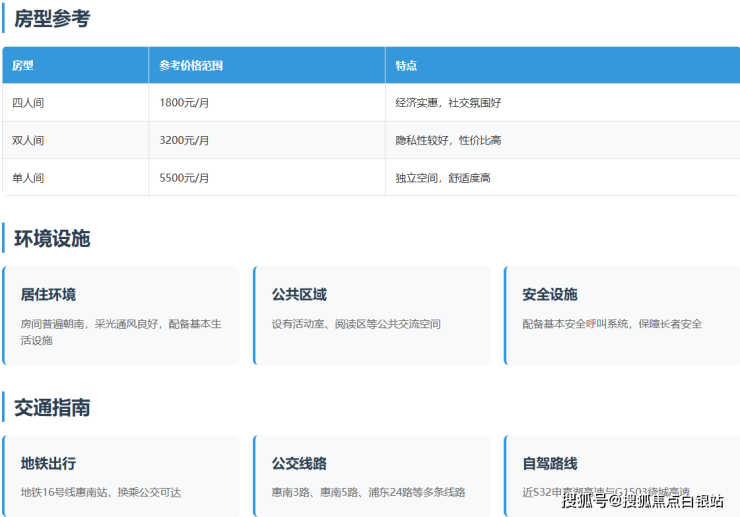Select the 公交线路 card title
Image resolution: width=740 pixels, height=517 pixels.
299,464
